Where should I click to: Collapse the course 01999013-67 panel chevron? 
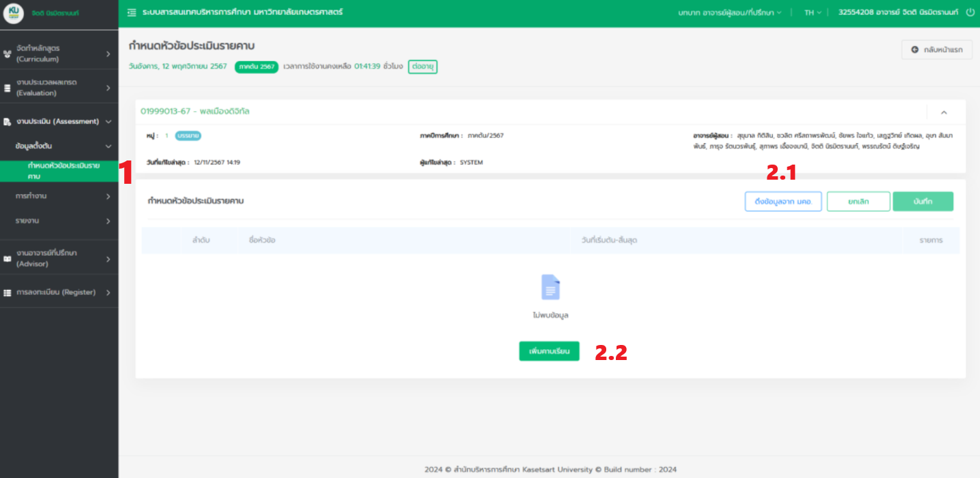tap(944, 112)
